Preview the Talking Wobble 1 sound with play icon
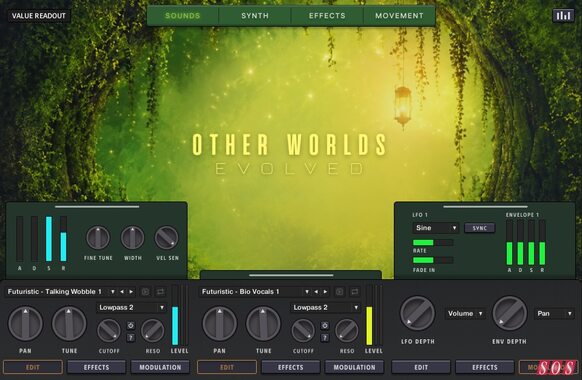This screenshot has width=582, height=380. (x=146, y=292)
